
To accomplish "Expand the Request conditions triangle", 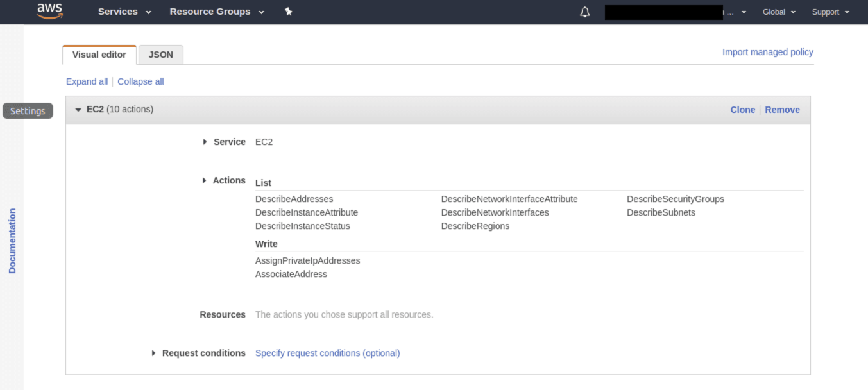I will pyautogui.click(x=154, y=353).
